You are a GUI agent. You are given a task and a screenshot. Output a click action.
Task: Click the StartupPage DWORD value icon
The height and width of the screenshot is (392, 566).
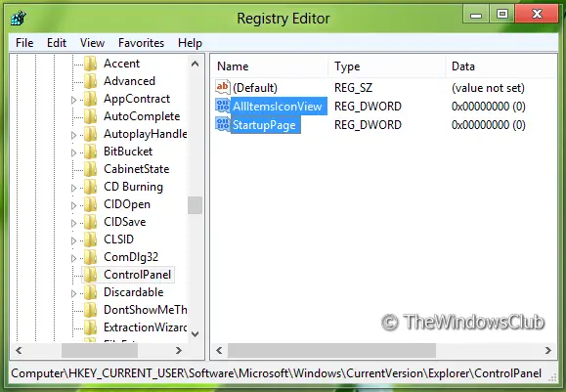point(222,124)
